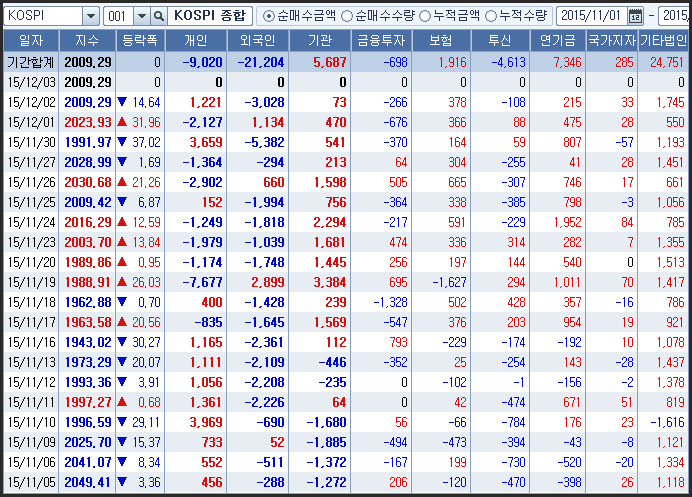Viewport: 692px width, 497px height.
Task: Click insurance value -1,627
Action: (x=449, y=282)
